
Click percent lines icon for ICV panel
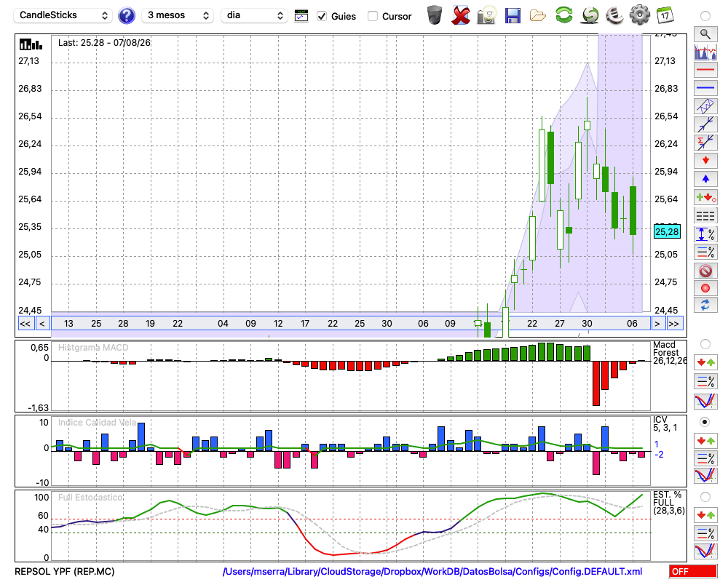point(705,458)
